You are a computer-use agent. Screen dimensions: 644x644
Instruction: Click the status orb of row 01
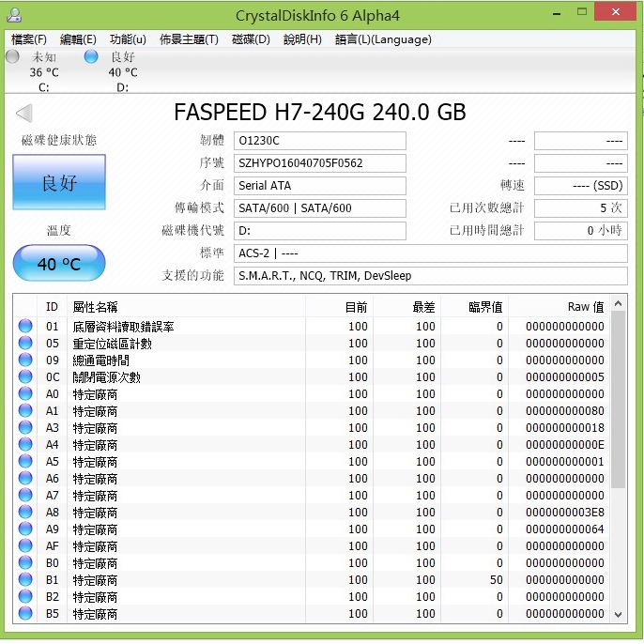[25, 326]
